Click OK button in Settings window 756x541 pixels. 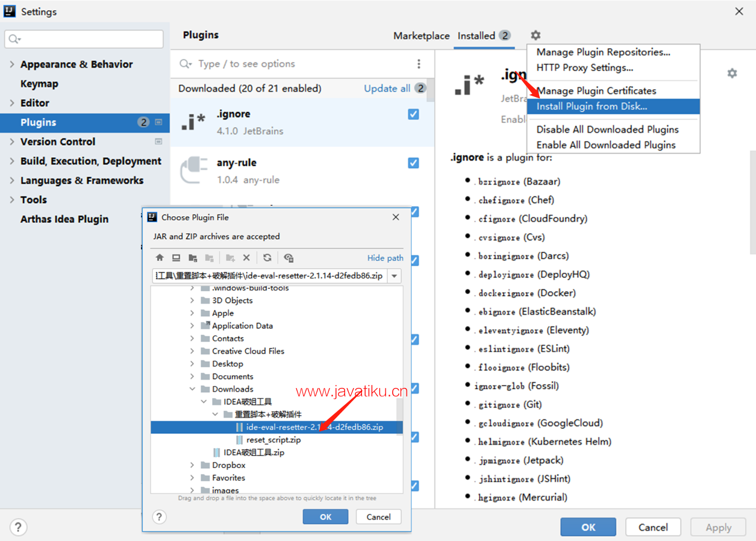click(x=588, y=527)
